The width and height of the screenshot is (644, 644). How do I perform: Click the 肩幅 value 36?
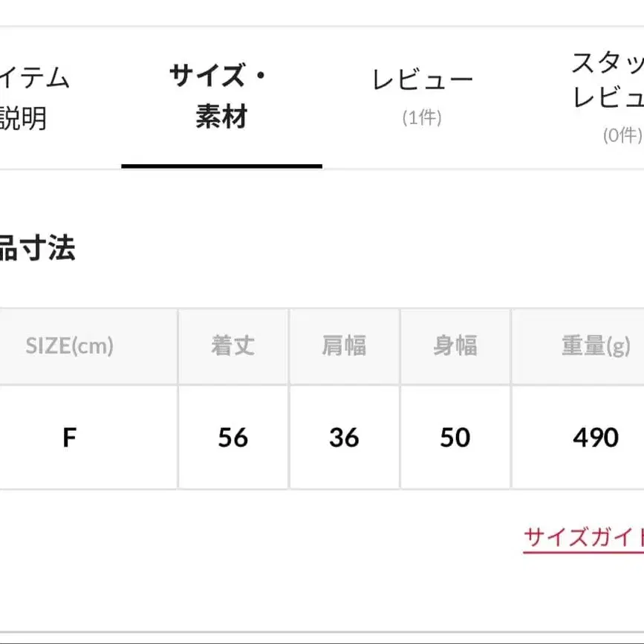[344, 438]
